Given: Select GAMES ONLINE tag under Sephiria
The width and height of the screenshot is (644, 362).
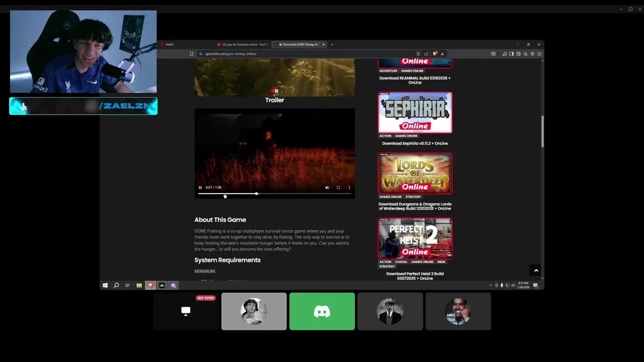Looking at the screenshot, I should click(x=406, y=136).
